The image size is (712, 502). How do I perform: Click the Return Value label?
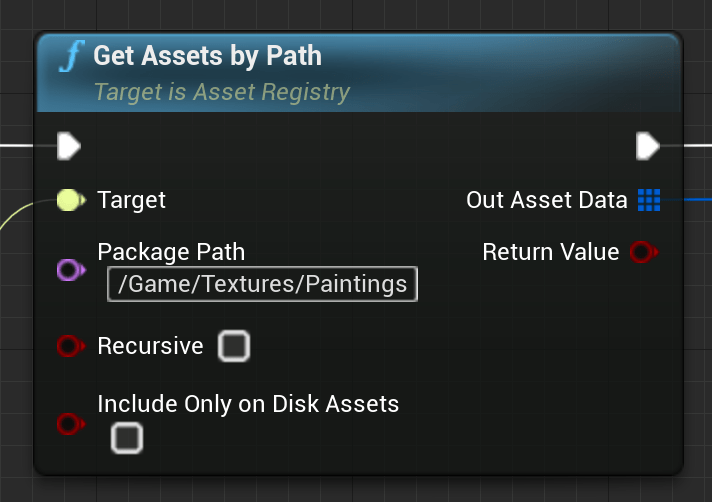pyautogui.click(x=550, y=252)
